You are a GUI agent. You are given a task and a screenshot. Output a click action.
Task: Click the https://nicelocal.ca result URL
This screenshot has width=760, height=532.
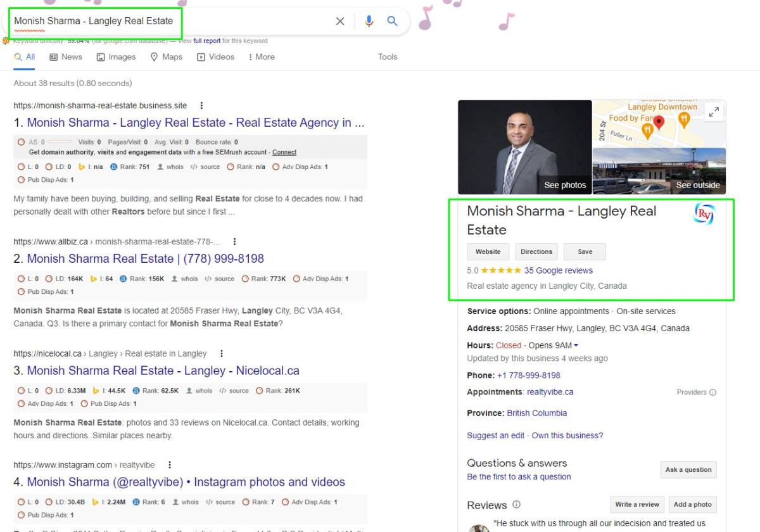(110, 353)
